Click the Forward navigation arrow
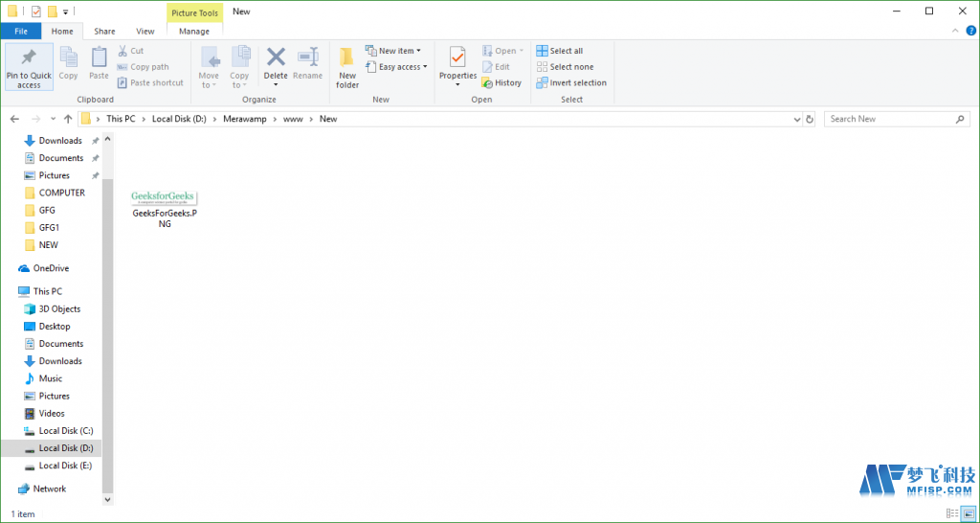The image size is (980, 523). (35, 119)
